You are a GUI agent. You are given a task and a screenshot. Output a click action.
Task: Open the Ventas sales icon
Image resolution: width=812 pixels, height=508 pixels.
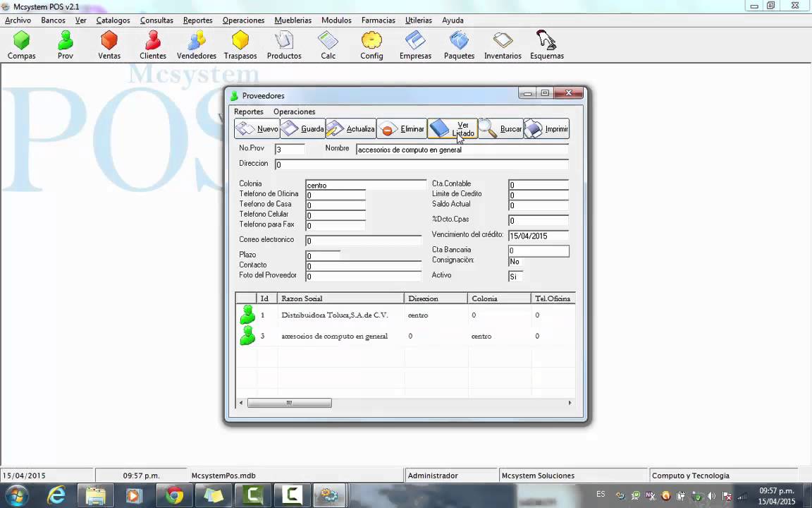tap(109, 45)
